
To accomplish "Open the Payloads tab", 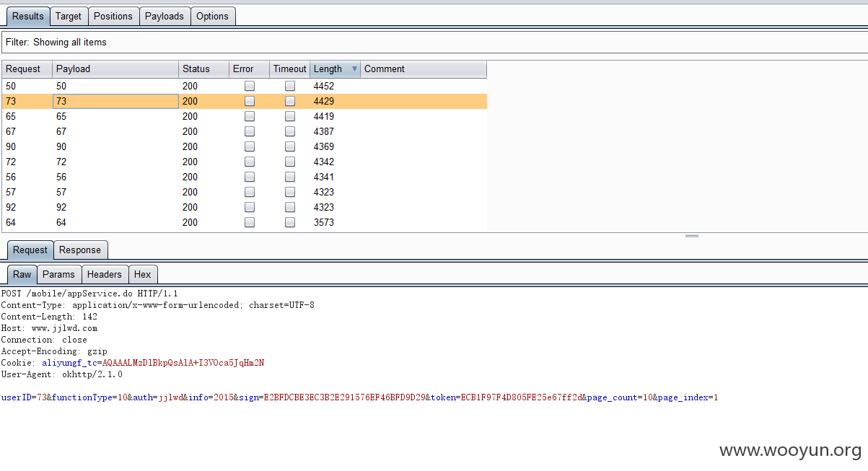I will point(165,16).
